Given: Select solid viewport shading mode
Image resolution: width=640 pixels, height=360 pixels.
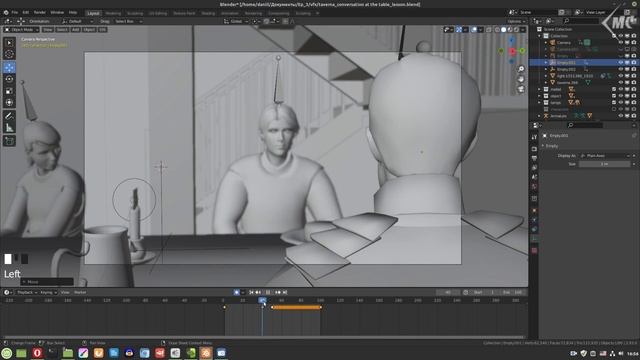Looking at the screenshot, I should click(x=504, y=29).
